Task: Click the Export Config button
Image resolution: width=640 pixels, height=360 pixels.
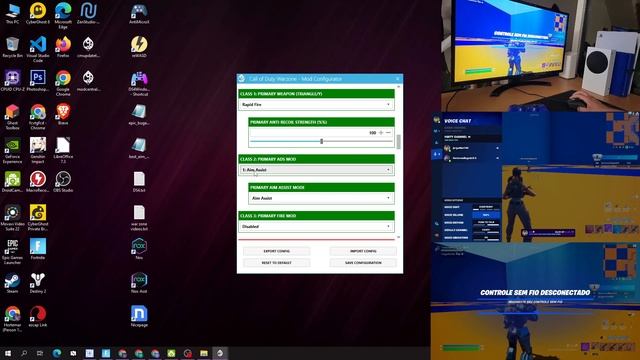Action: coord(276,251)
